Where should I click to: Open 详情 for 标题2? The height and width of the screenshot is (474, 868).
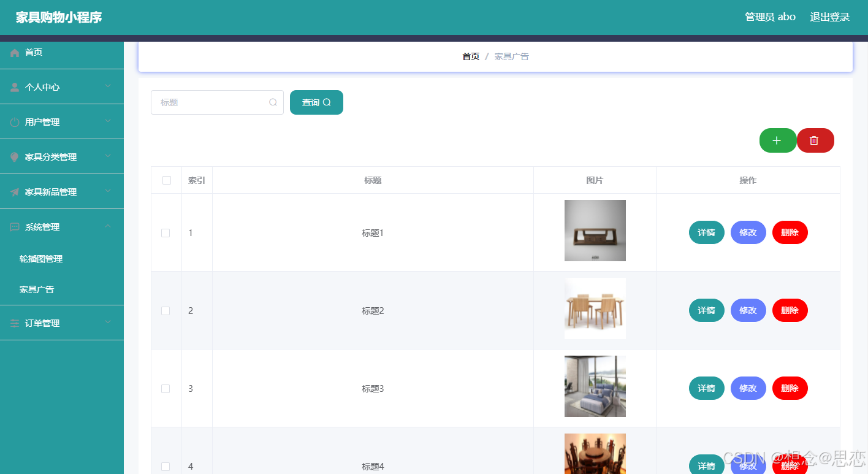point(707,310)
